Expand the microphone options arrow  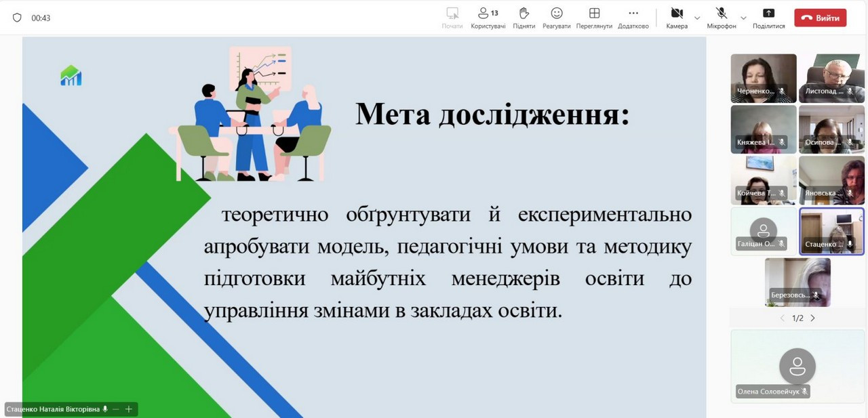[x=743, y=18]
